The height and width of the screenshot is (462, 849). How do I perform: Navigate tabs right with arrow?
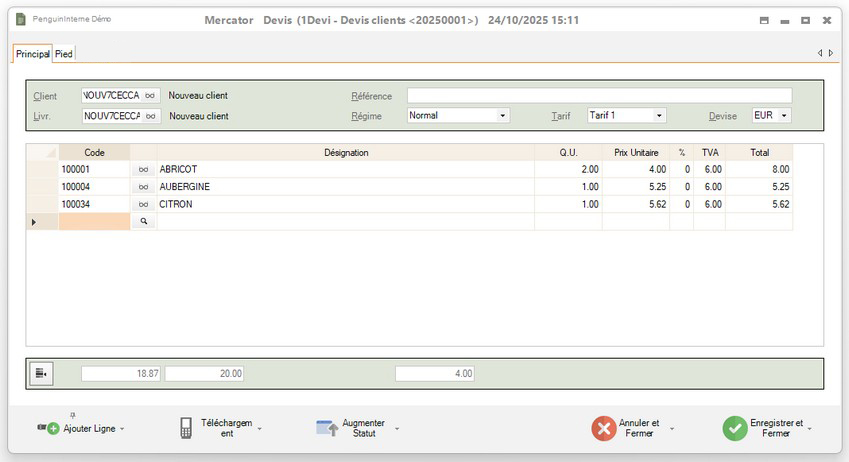tap(831, 53)
